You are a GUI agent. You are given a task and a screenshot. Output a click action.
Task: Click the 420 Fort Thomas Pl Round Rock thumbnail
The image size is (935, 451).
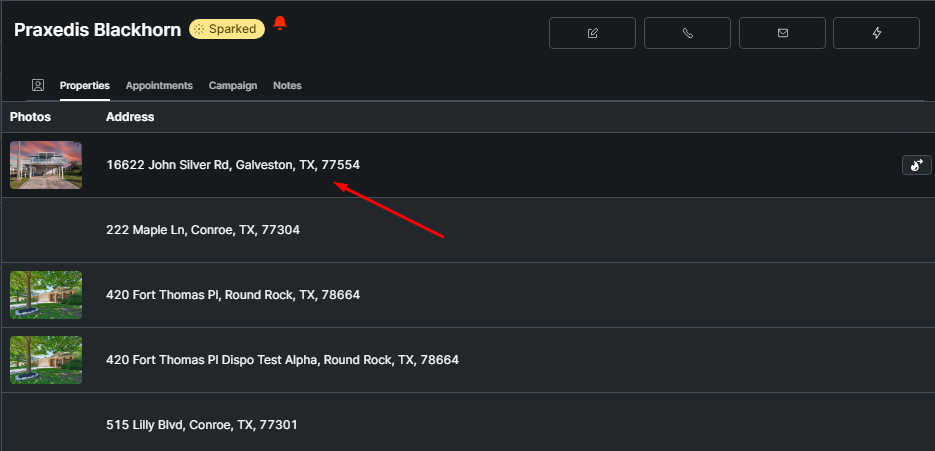point(46,295)
